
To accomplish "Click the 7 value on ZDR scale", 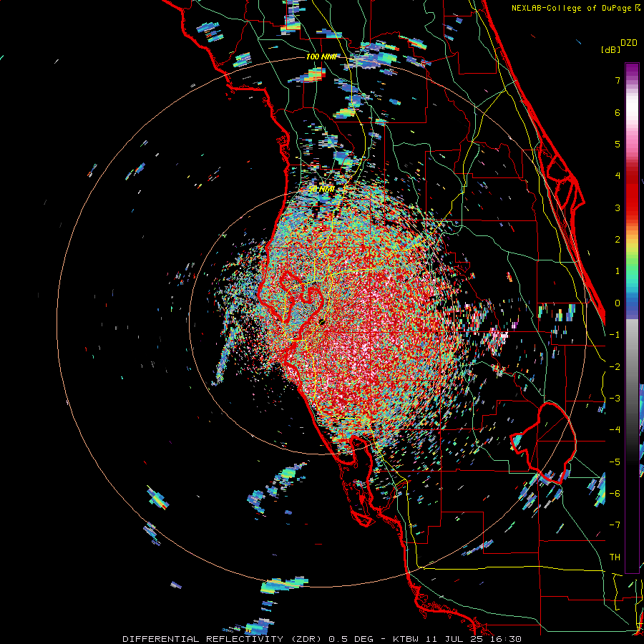I will [618, 81].
